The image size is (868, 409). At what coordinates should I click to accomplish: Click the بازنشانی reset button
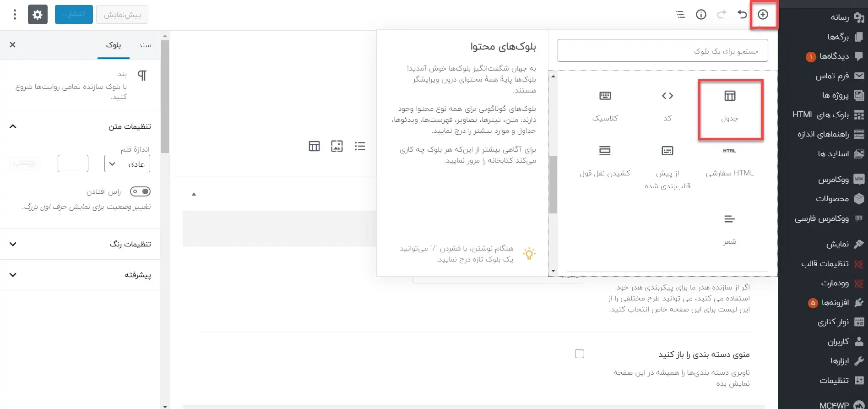tap(25, 163)
